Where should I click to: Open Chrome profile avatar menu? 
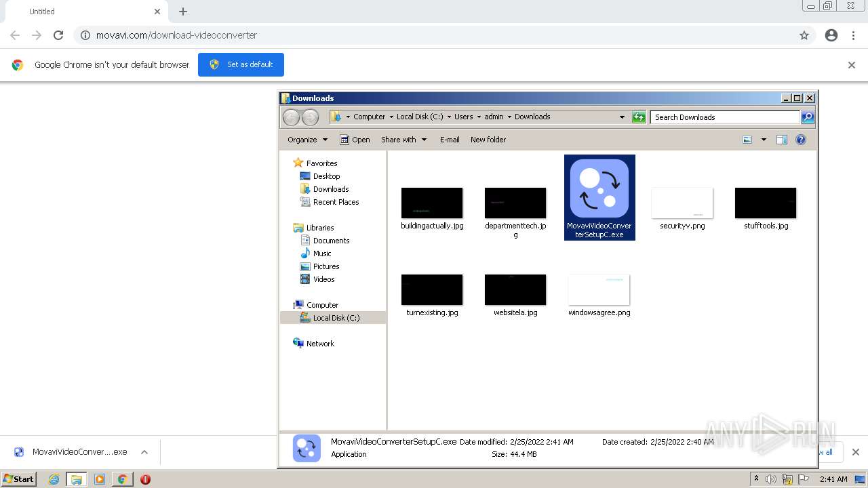(x=831, y=35)
